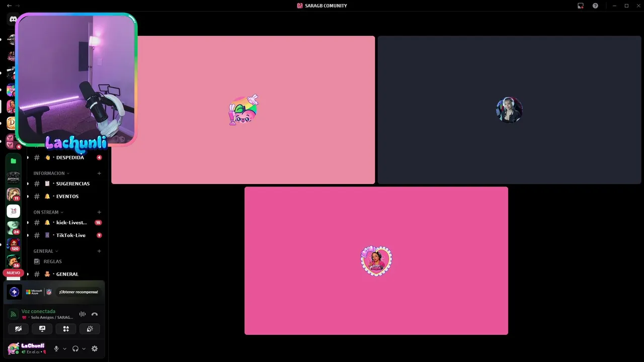The height and width of the screenshot is (362, 644).
Task: Open server icon with badge 120
Action: point(13,244)
